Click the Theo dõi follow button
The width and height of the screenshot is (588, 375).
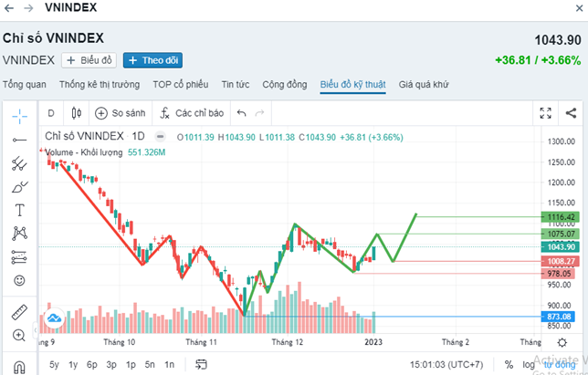tap(152, 60)
